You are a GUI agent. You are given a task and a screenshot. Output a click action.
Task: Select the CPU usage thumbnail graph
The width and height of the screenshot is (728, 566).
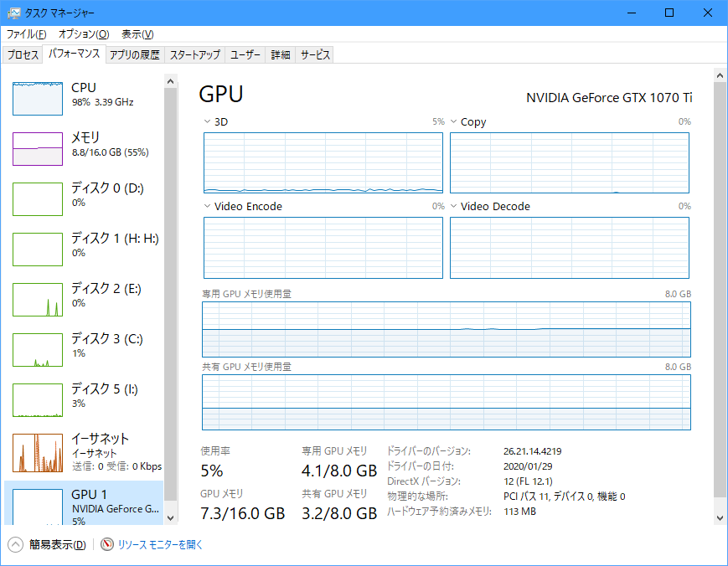tap(38, 99)
